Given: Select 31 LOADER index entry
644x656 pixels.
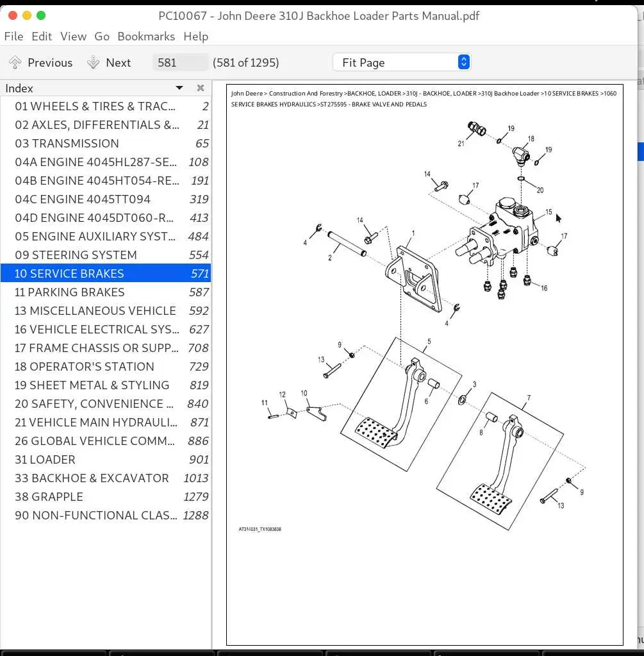Looking at the screenshot, I should tap(106, 460).
